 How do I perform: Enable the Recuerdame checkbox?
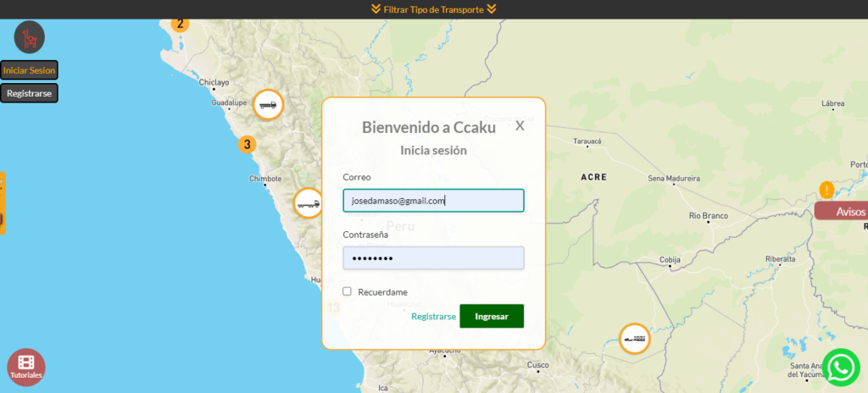pyautogui.click(x=347, y=291)
